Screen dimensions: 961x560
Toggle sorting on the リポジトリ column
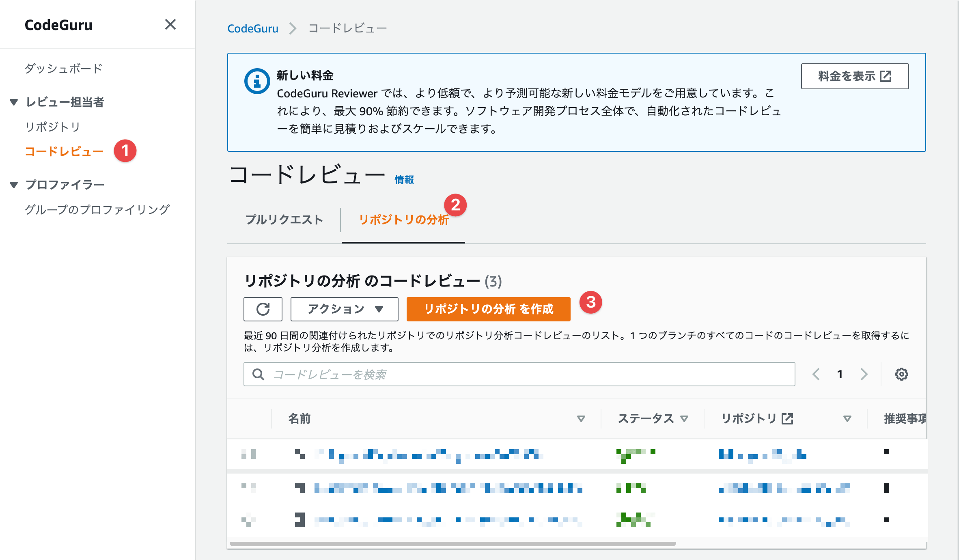pyautogui.click(x=847, y=418)
